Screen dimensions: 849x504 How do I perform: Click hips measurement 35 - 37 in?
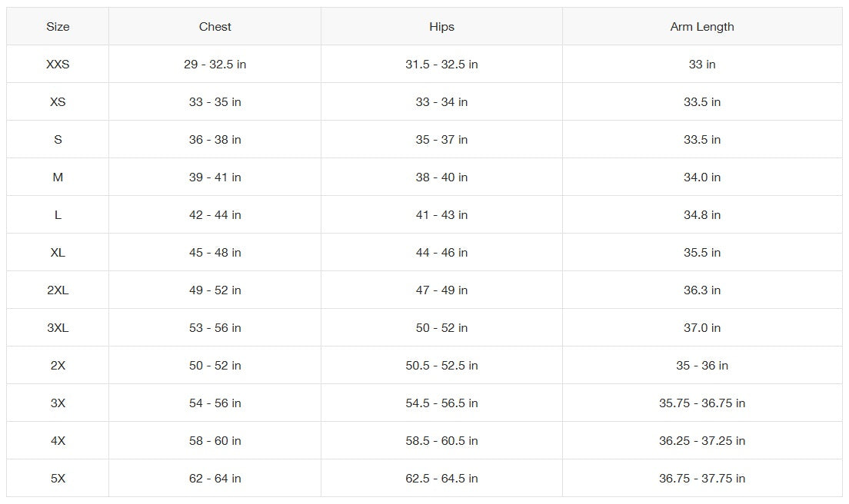(x=441, y=140)
